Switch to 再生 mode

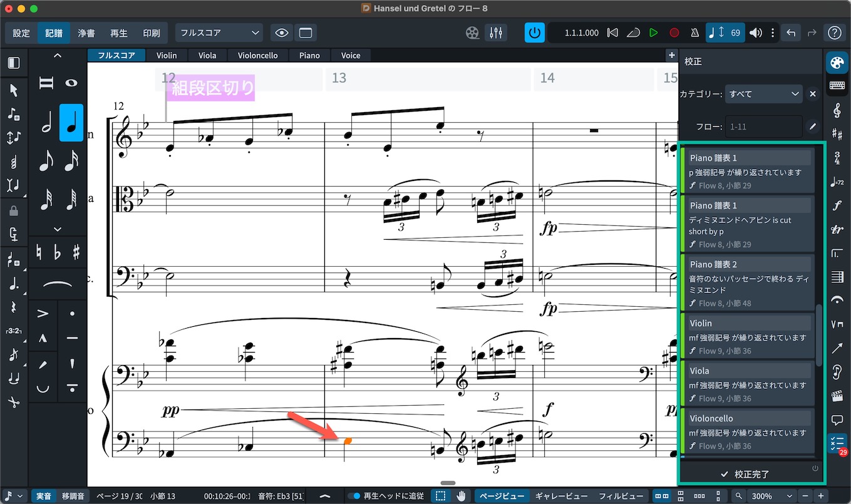tap(119, 33)
